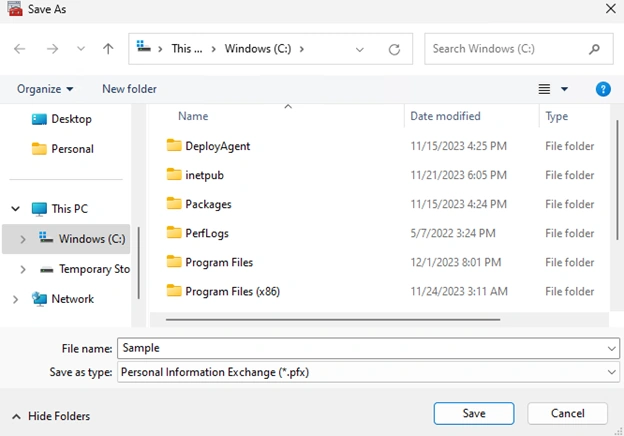The height and width of the screenshot is (436, 624).
Task: Go back with the left arrow icon
Action: click(x=20, y=49)
